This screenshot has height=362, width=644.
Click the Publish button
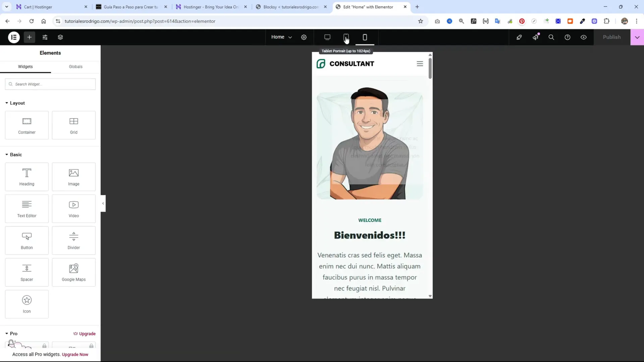coord(611,37)
